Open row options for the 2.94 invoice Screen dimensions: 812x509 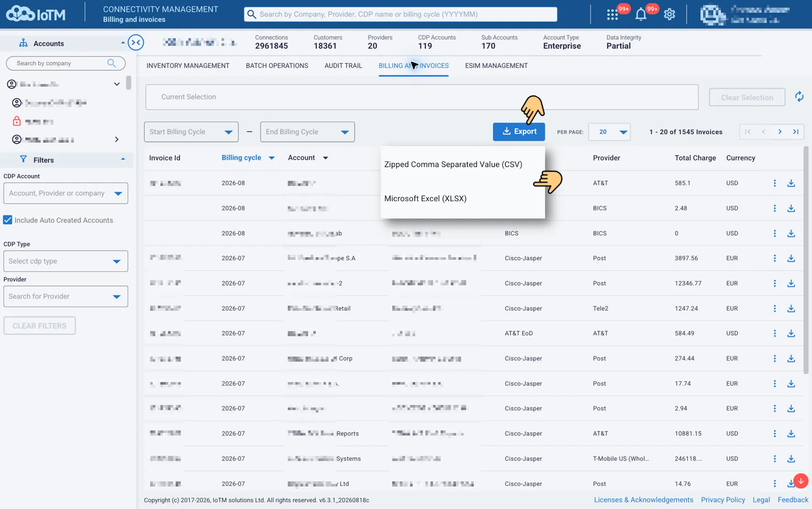tap(775, 408)
